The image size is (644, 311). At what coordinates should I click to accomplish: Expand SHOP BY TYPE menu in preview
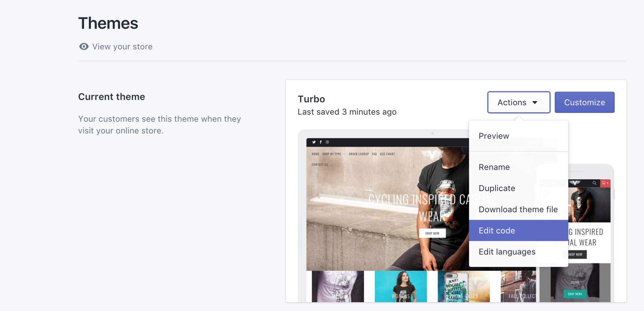tap(334, 154)
